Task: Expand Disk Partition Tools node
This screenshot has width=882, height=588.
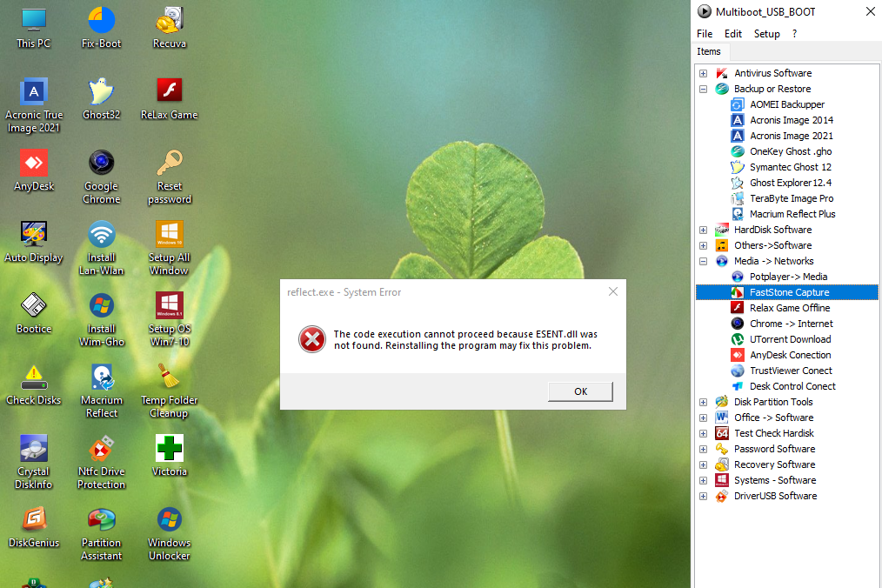Action: tap(703, 402)
